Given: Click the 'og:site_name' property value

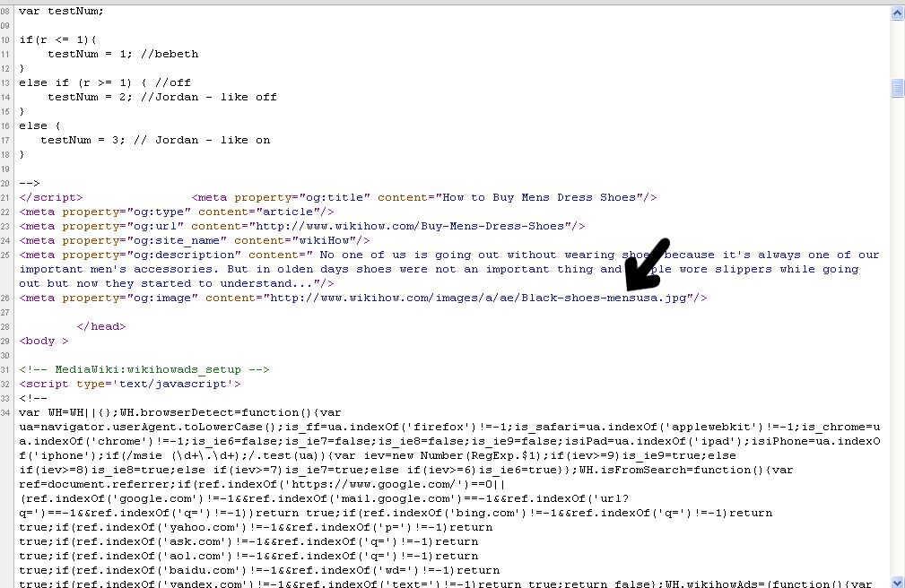Looking at the screenshot, I should (x=177, y=241).
